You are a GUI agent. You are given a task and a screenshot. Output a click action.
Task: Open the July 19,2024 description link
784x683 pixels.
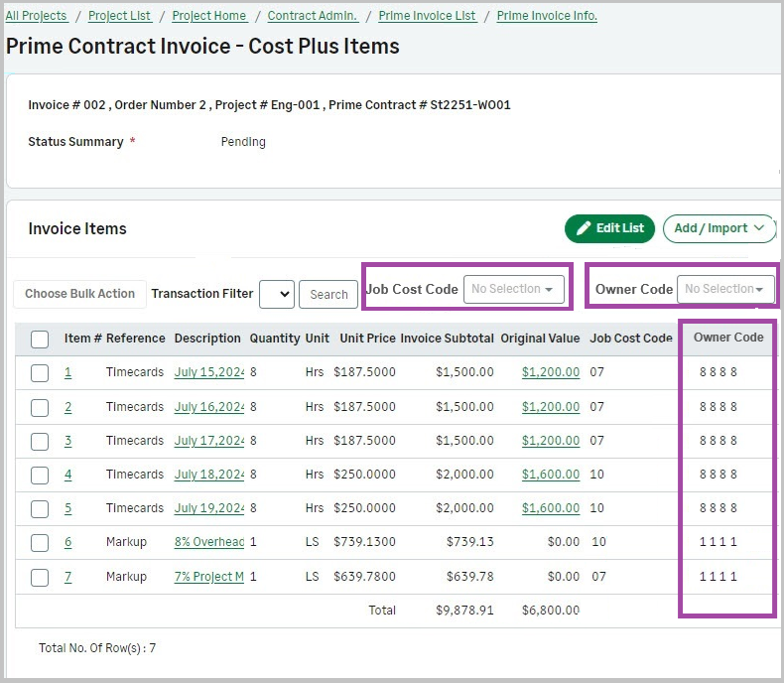click(x=209, y=508)
